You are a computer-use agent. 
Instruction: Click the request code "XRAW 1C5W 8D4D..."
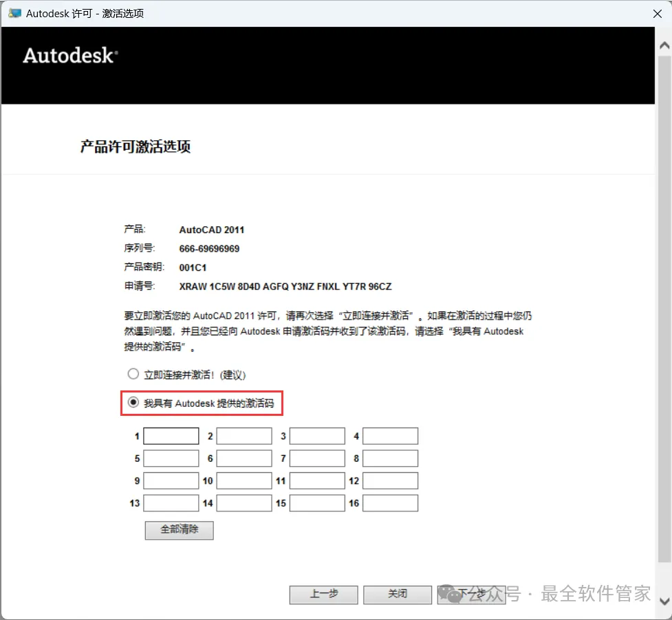click(x=285, y=287)
